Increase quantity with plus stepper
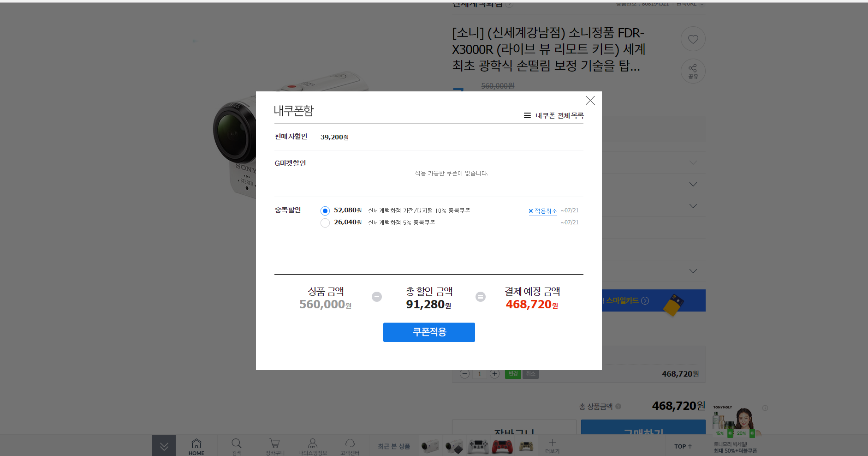Screen dimensions: 868x456 (494, 374)
